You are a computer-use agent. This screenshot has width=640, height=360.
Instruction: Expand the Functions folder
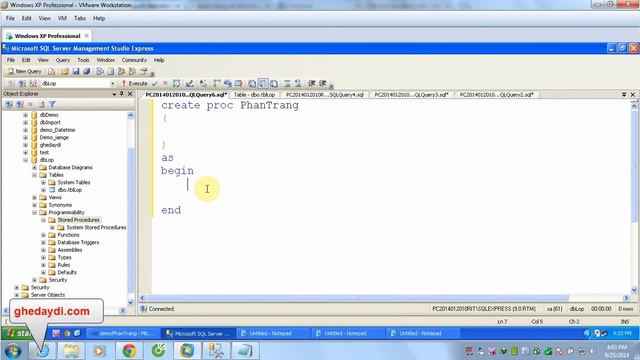[x=44, y=235]
